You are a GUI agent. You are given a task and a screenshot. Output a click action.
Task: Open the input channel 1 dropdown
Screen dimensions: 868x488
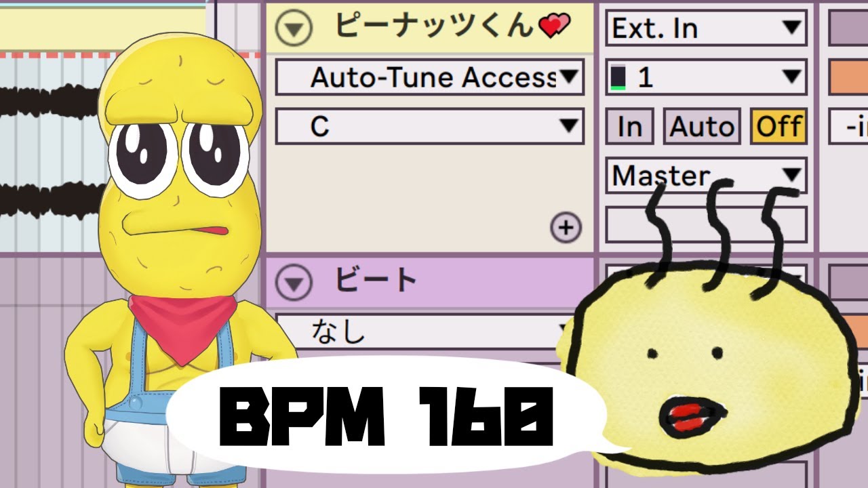click(706, 77)
